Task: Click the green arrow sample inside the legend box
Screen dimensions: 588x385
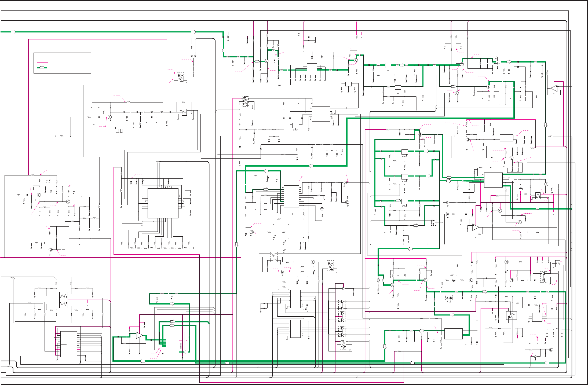Action: 42,68
